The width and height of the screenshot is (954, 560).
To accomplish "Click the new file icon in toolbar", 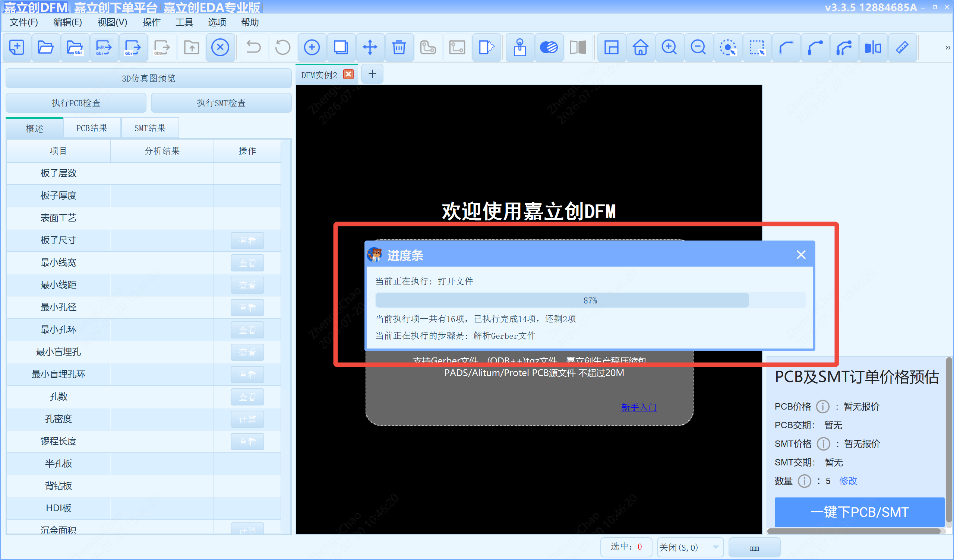I will pos(17,48).
